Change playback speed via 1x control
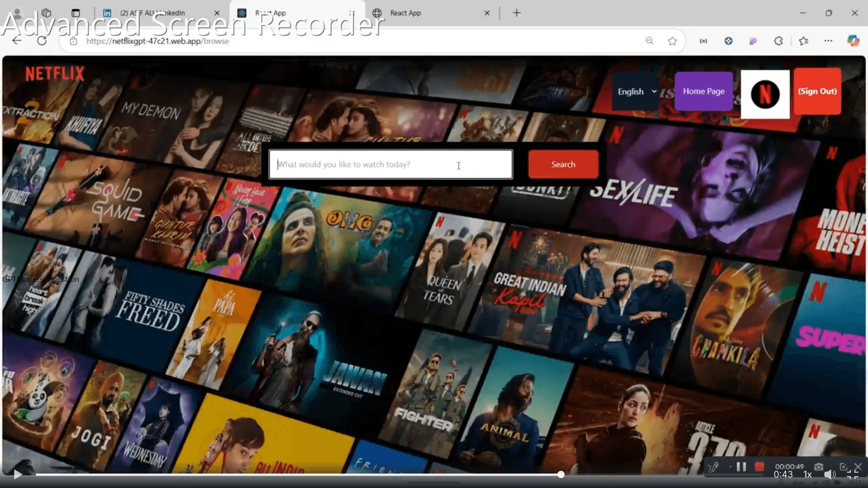 [x=807, y=475]
